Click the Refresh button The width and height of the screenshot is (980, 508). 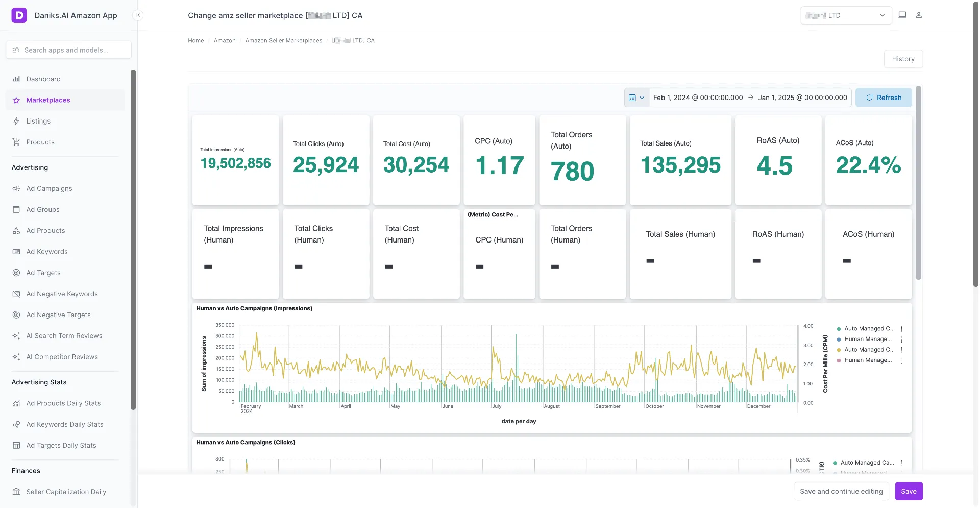(884, 98)
